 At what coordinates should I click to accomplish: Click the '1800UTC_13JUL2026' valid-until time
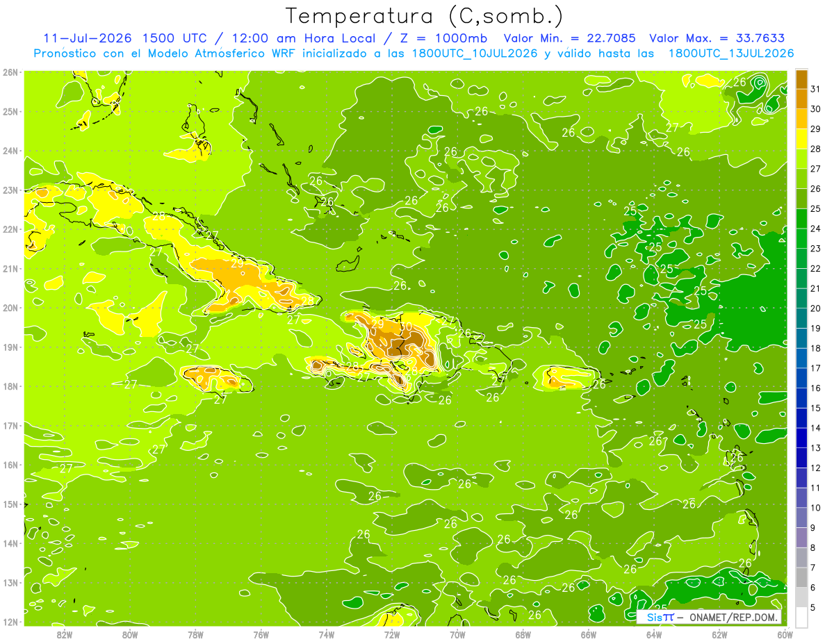click(x=731, y=53)
